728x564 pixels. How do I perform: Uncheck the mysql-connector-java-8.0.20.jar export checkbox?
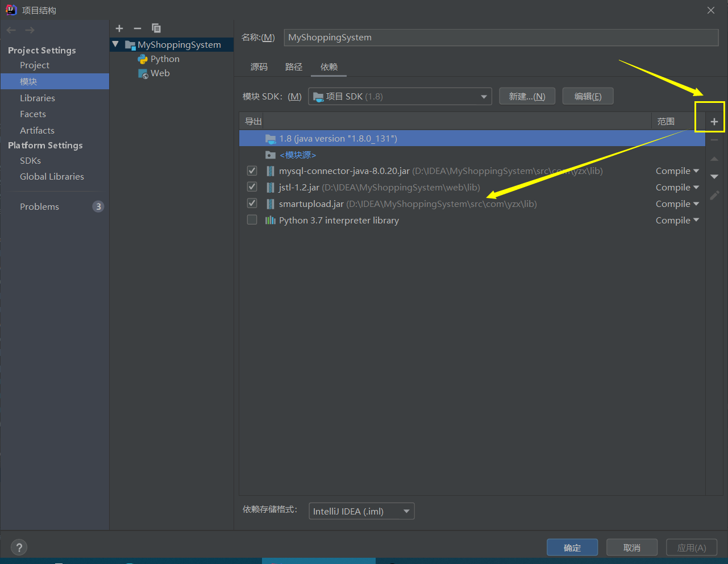coord(252,170)
